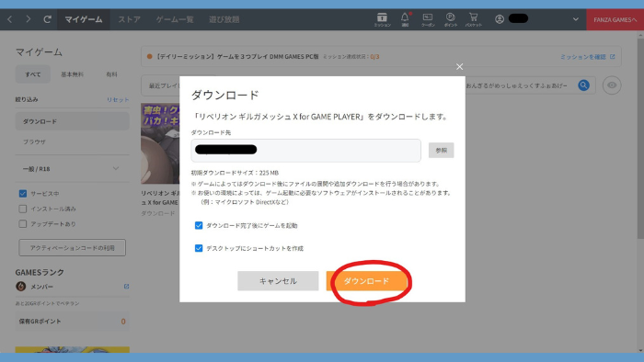This screenshot has height=362, width=644.
Task: Click the user account avatar icon
Action: click(500, 19)
